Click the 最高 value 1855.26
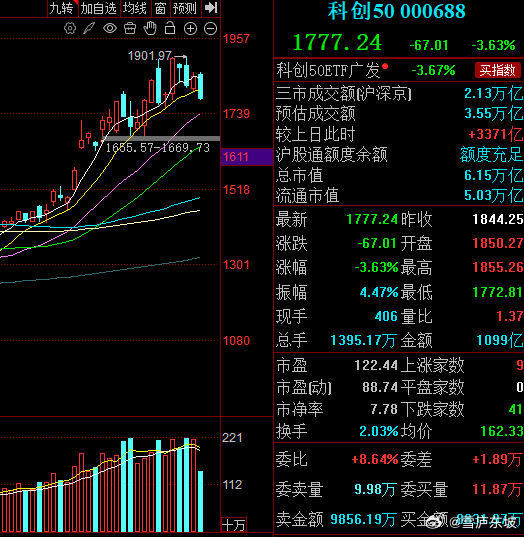Image resolution: width=524 pixels, height=537 pixels. [x=498, y=267]
